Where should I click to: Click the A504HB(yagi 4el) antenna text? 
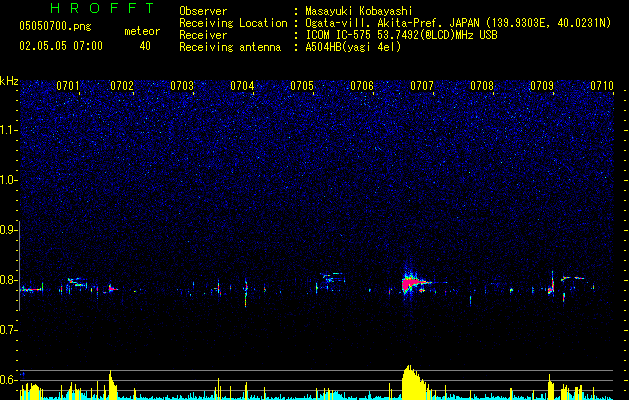point(353,47)
